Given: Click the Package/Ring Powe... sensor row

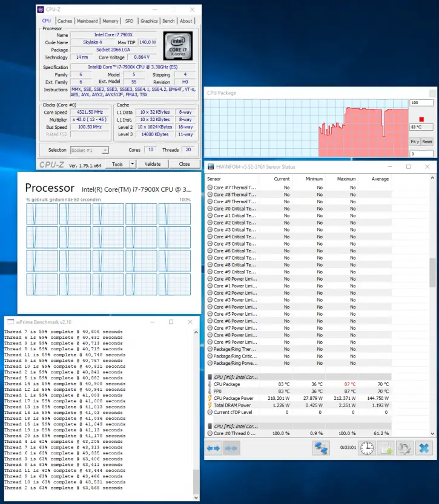Looking at the screenshot, I should (298, 363).
